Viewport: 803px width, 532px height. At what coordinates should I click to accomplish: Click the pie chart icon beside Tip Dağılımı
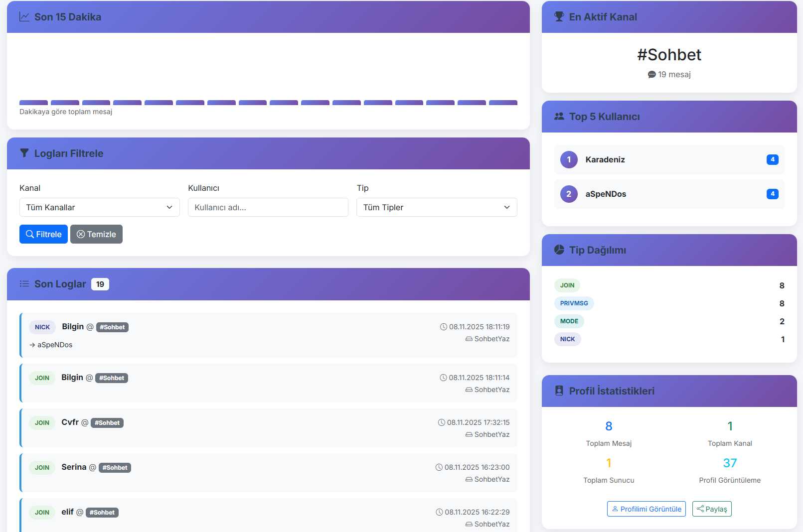coord(559,250)
